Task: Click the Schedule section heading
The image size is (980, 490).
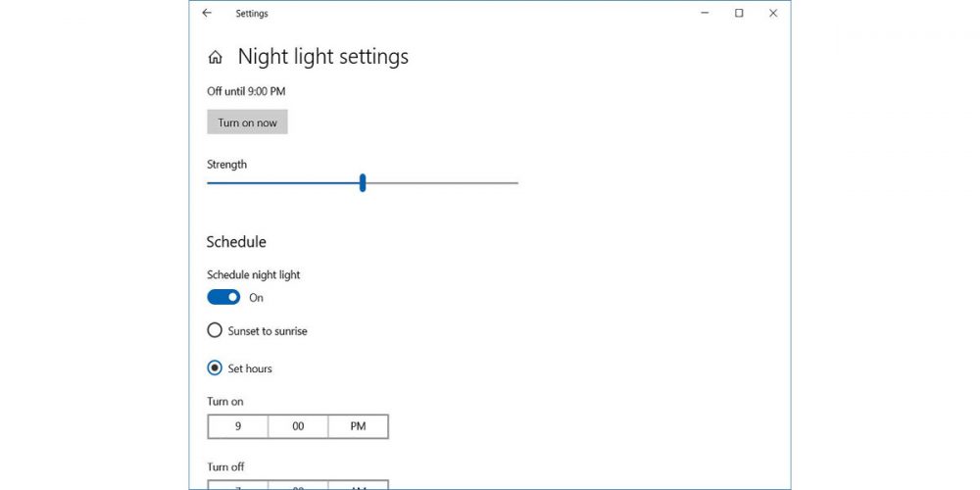Action: click(236, 242)
